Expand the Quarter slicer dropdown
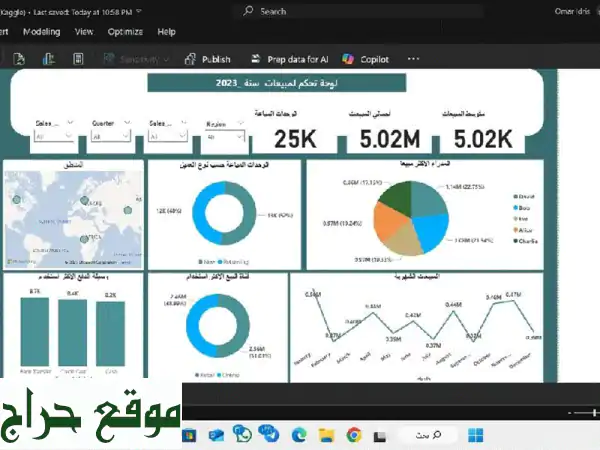Viewport: 600px width, 450px height. click(x=123, y=135)
